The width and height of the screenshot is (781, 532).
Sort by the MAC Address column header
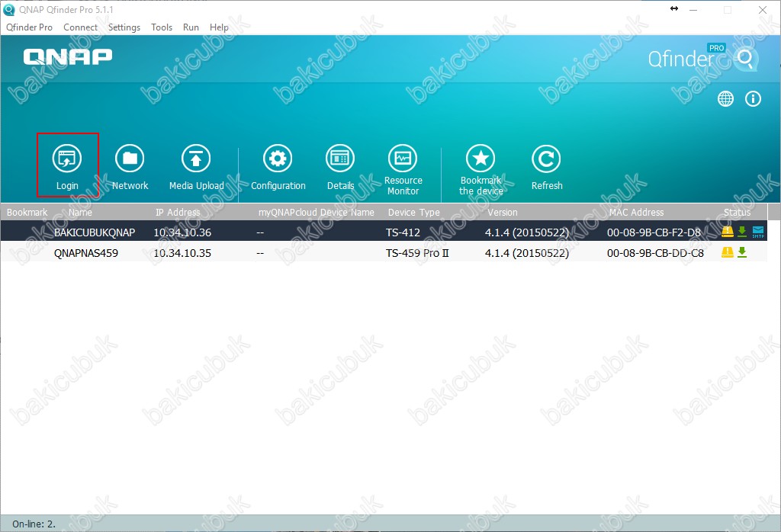637,212
